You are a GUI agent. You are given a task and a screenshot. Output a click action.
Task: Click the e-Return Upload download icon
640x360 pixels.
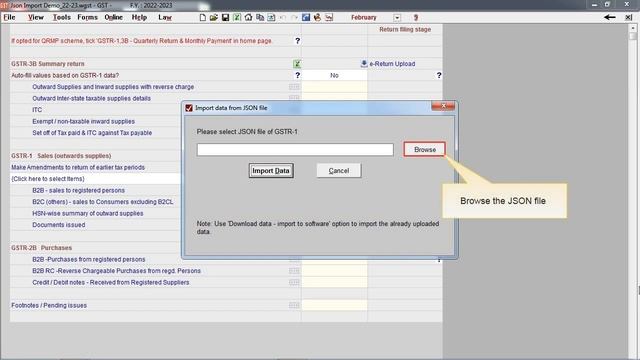tap(364, 64)
